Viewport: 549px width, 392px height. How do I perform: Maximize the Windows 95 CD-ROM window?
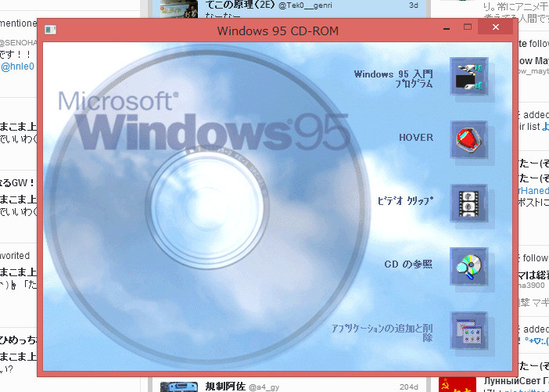coord(468,27)
